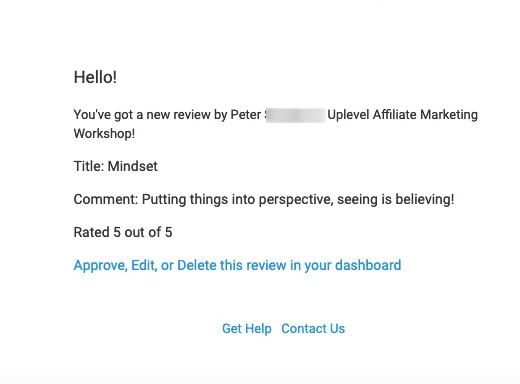Select the reviewer first name Peter
520x384 pixels.
pyautogui.click(x=246, y=115)
